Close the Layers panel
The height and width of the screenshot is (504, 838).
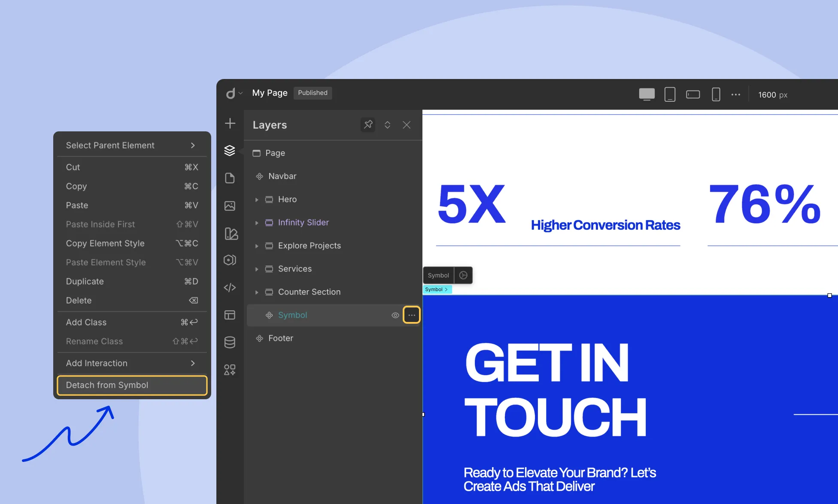(x=407, y=125)
